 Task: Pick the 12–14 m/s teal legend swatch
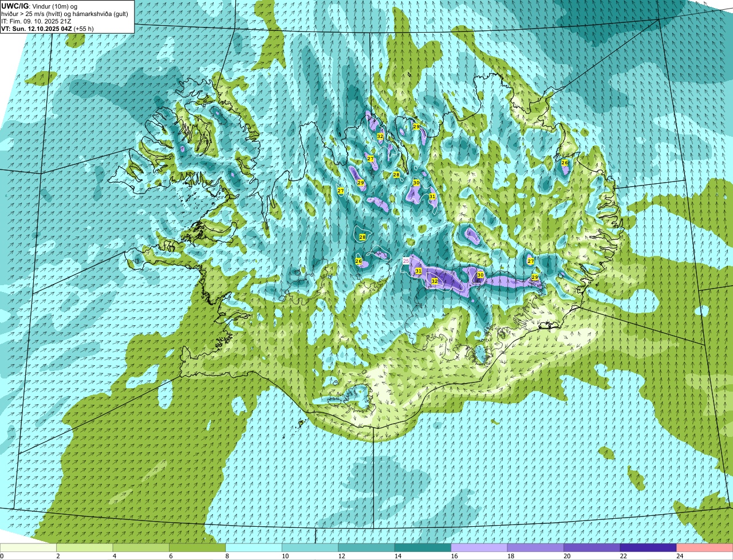[366, 547]
